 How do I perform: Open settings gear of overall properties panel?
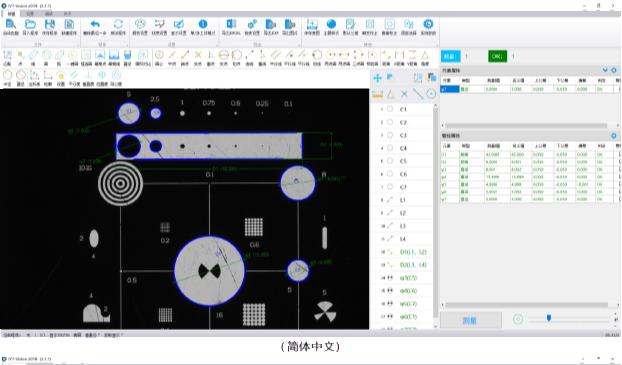(614, 136)
